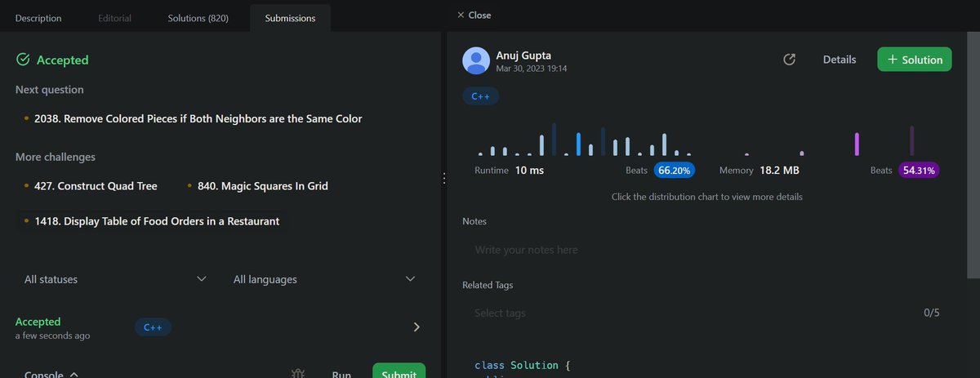Open the submission Details button
This screenshot has width=980, height=378.
(x=840, y=60)
